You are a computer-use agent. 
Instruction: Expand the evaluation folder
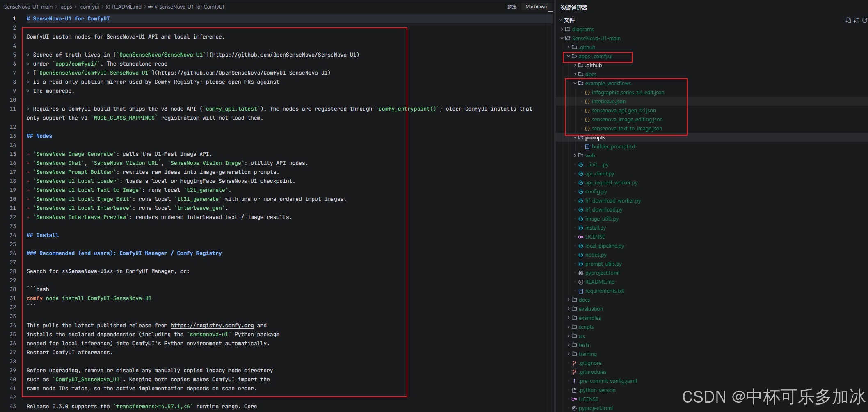tap(569, 309)
